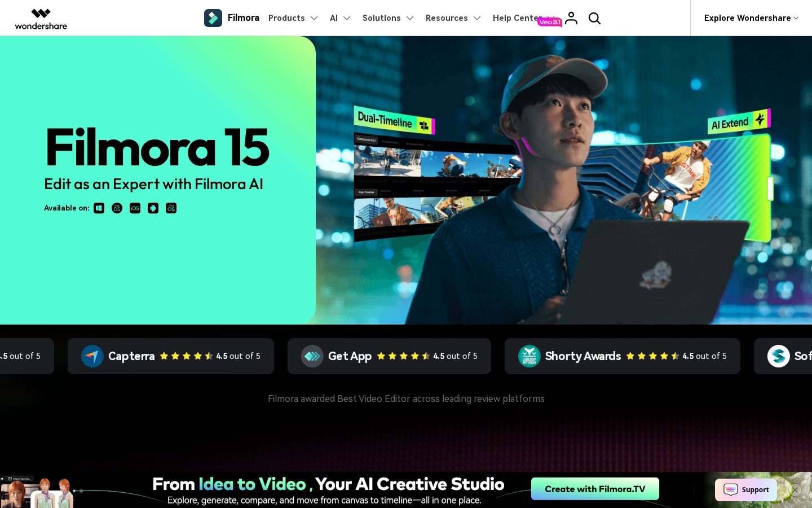Click 'Explore, generate, compare' banner subtitle
The width and height of the screenshot is (812, 508).
coord(324,500)
